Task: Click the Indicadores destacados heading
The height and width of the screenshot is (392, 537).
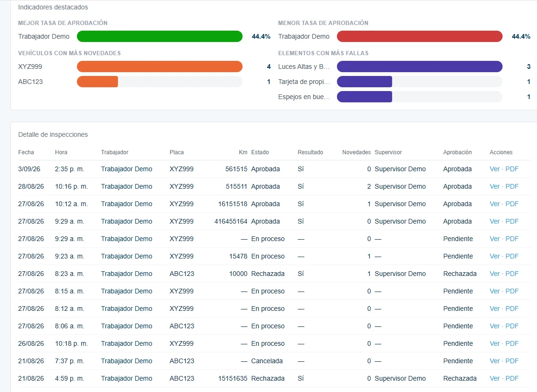Action: click(x=53, y=7)
